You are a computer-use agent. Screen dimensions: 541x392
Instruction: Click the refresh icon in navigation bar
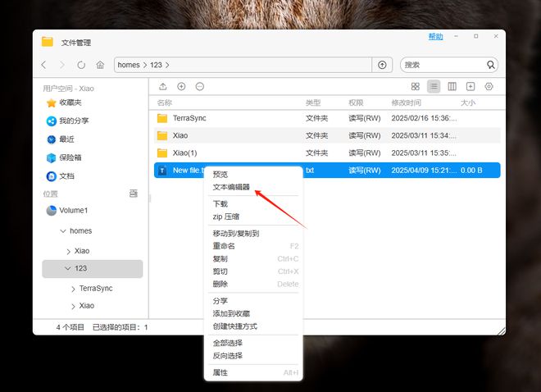pyautogui.click(x=81, y=65)
